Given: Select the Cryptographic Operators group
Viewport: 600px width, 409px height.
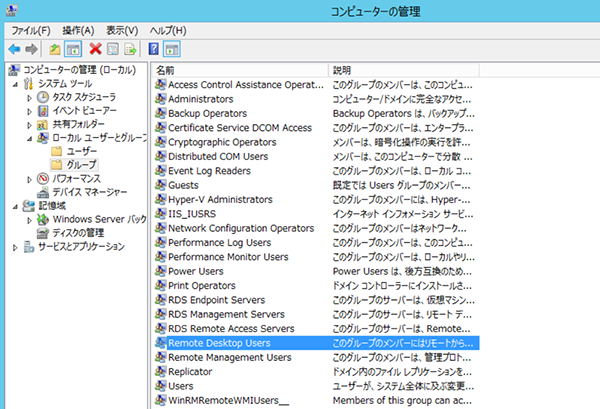Looking at the screenshot, I should coord(222,142).
